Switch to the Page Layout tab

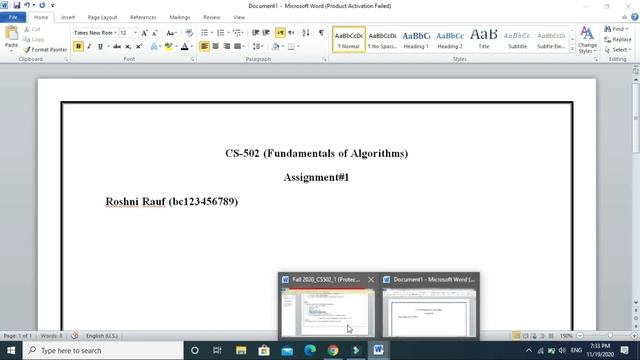[102, 17]
